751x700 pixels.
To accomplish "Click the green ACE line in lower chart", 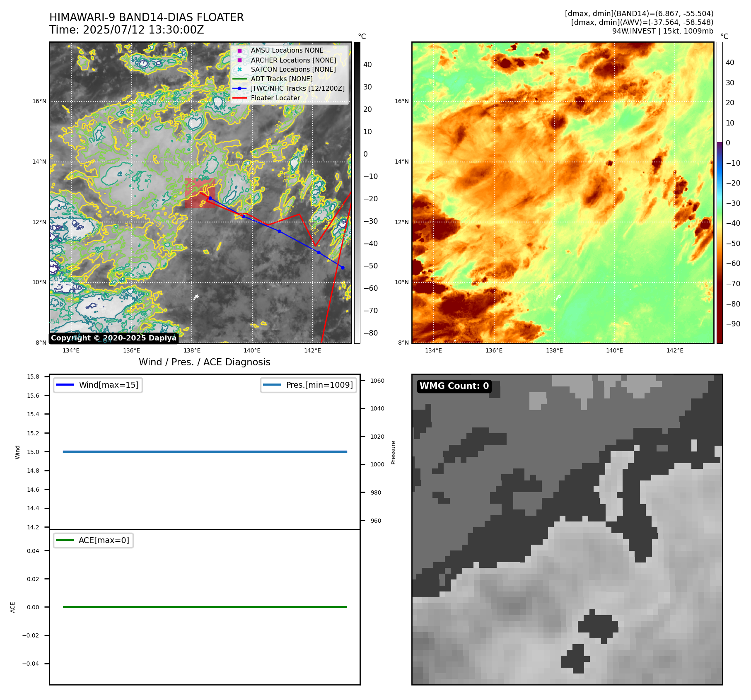I will coord(205,607).
